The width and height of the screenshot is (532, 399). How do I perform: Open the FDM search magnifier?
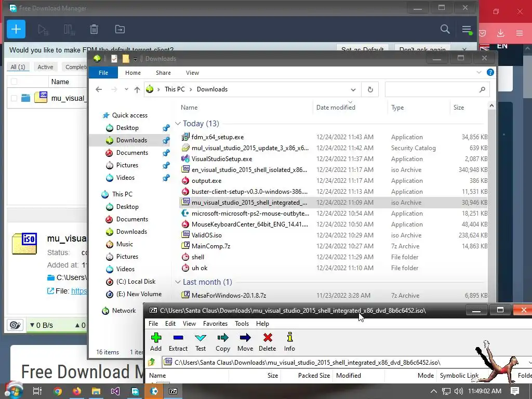[x=445, y=29]
